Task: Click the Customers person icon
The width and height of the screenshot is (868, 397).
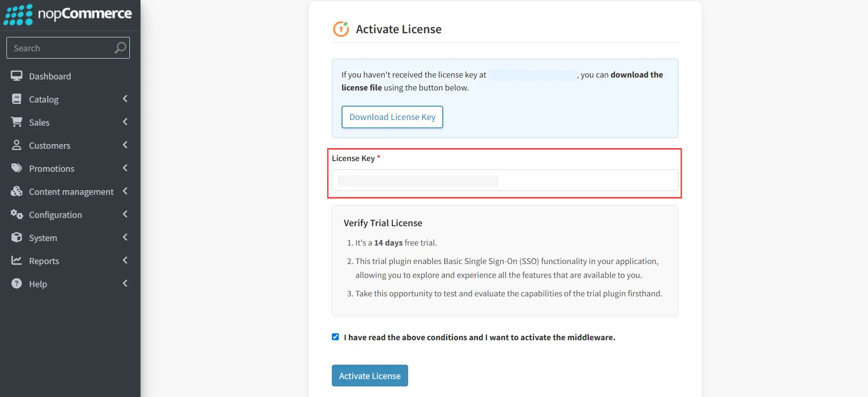Action: (x=17, y=145)
